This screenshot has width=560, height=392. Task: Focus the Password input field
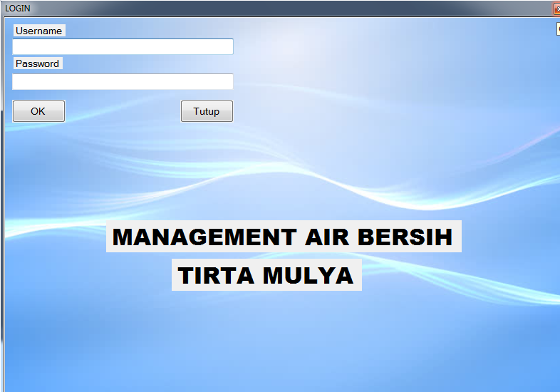click(123, 81)
